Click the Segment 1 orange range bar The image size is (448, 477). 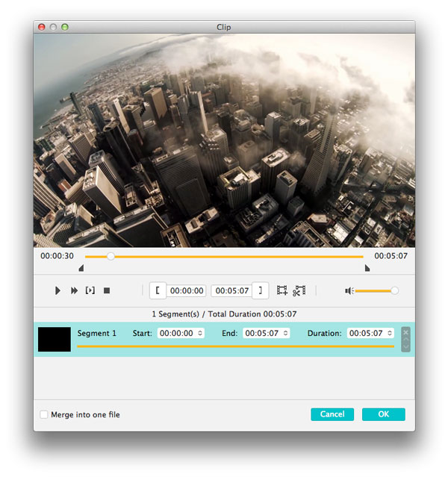[x=235, y=346]
